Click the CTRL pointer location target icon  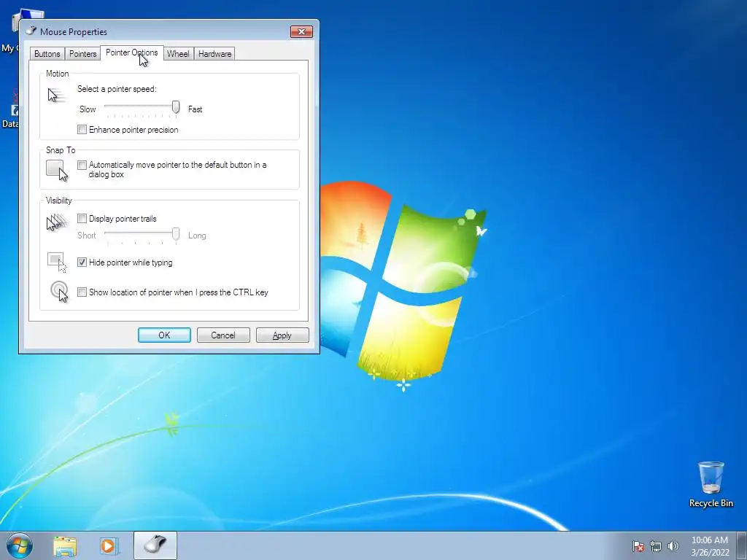click(59, 292)
